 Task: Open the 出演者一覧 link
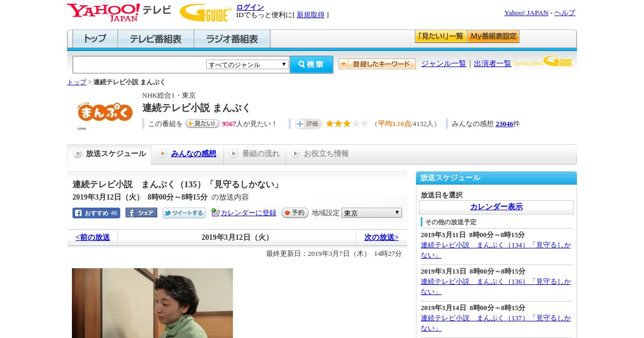493,63
